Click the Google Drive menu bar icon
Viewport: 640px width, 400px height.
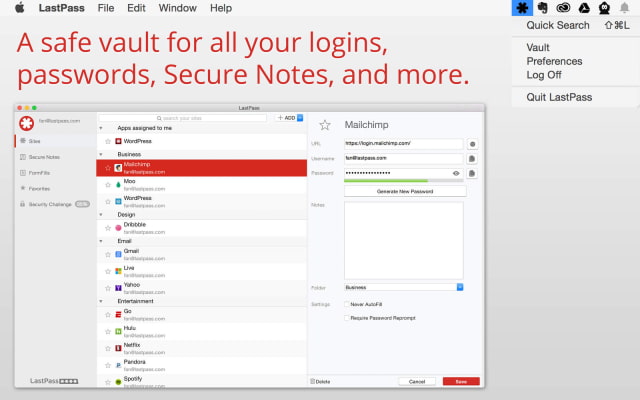click(583, 8)
